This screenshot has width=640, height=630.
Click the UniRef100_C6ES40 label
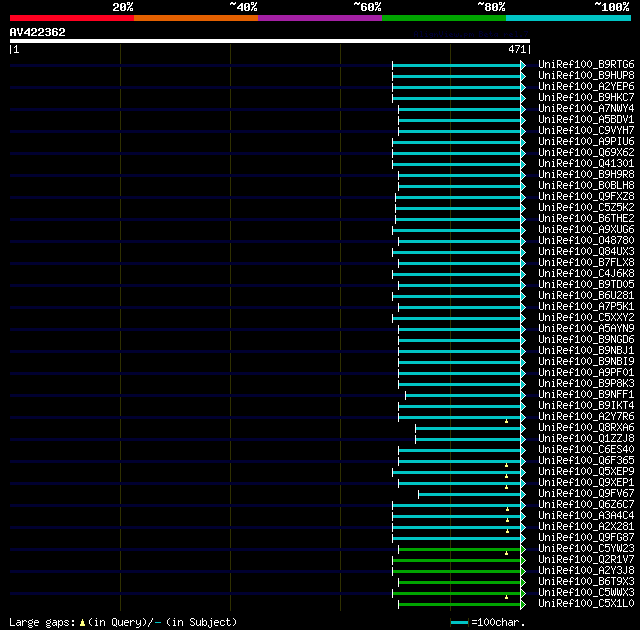point(586,450)
